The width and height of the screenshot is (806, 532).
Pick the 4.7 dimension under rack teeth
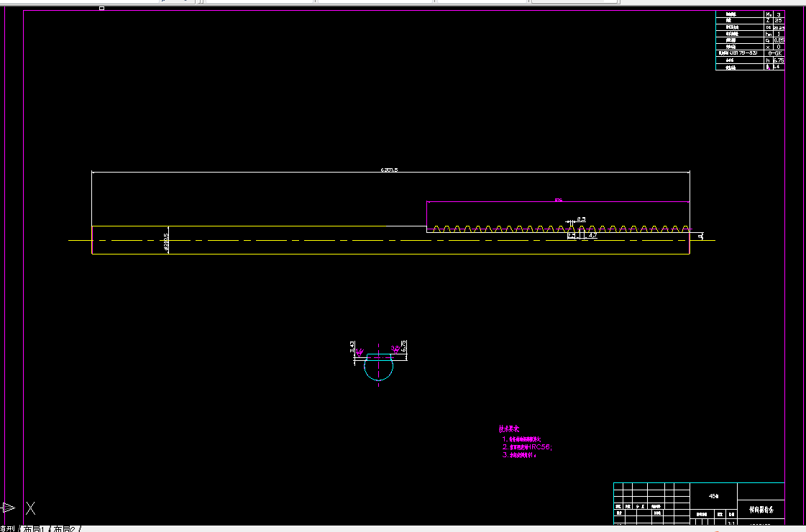pos(592,235)
